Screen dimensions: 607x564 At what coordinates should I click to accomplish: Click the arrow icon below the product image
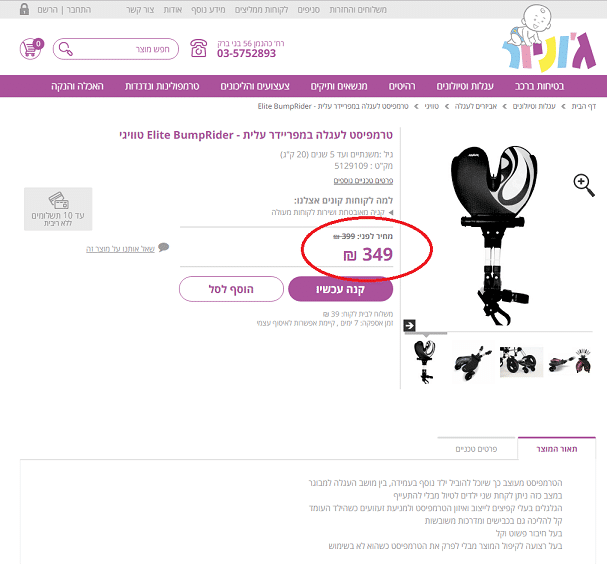click(x=410, y=325)
